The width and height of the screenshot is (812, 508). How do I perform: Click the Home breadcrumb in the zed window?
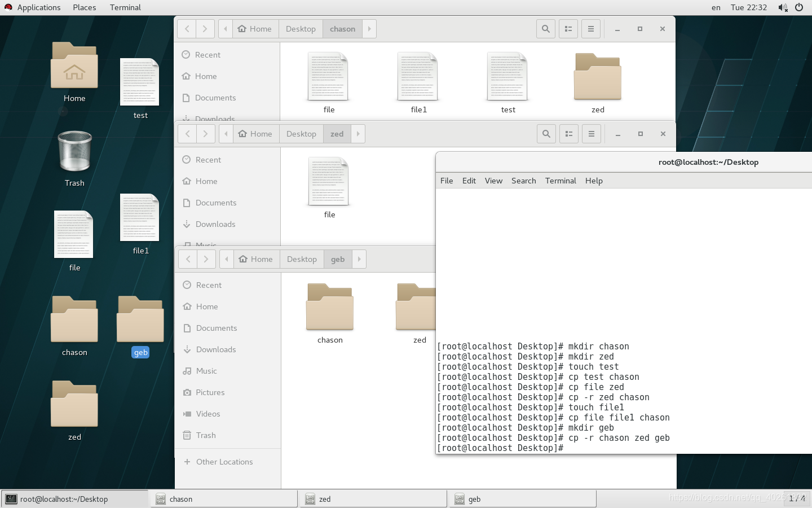click(256, 134)
